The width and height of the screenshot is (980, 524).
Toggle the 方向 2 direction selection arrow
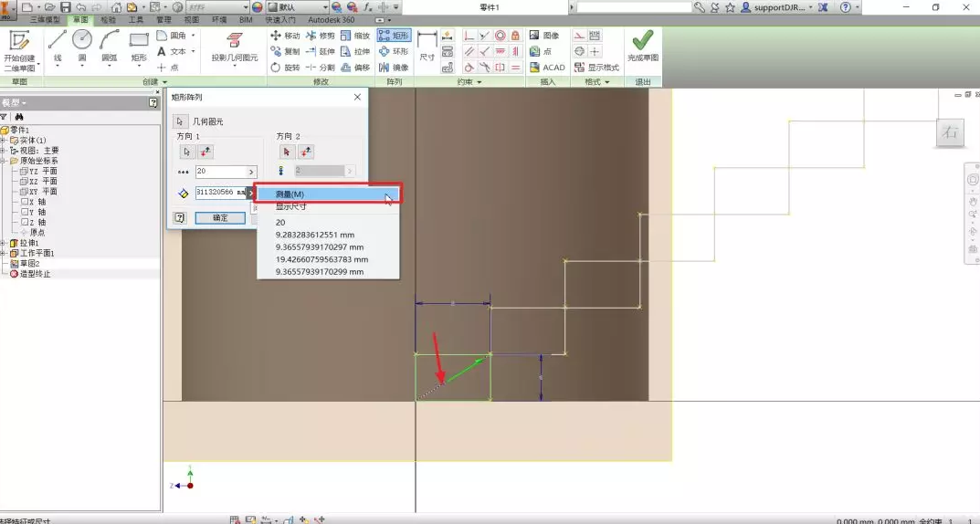click(x=287, y=152)
